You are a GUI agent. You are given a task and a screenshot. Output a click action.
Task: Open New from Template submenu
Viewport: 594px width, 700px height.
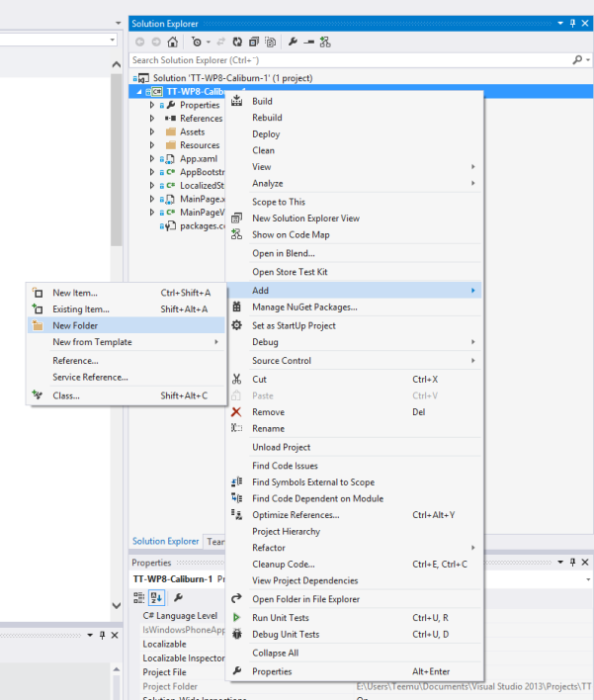[x=127, y=342]
